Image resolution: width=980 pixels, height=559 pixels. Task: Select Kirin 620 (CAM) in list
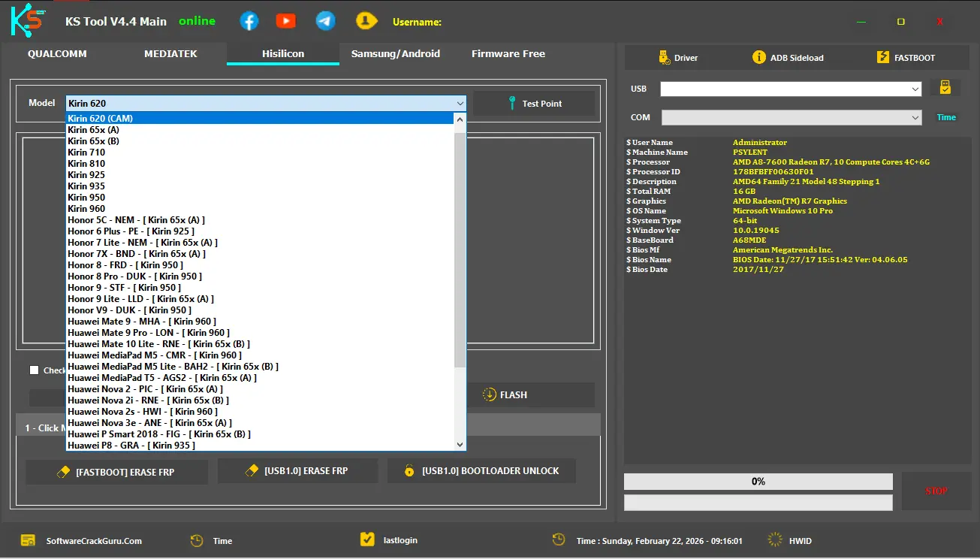coord(260,119)
